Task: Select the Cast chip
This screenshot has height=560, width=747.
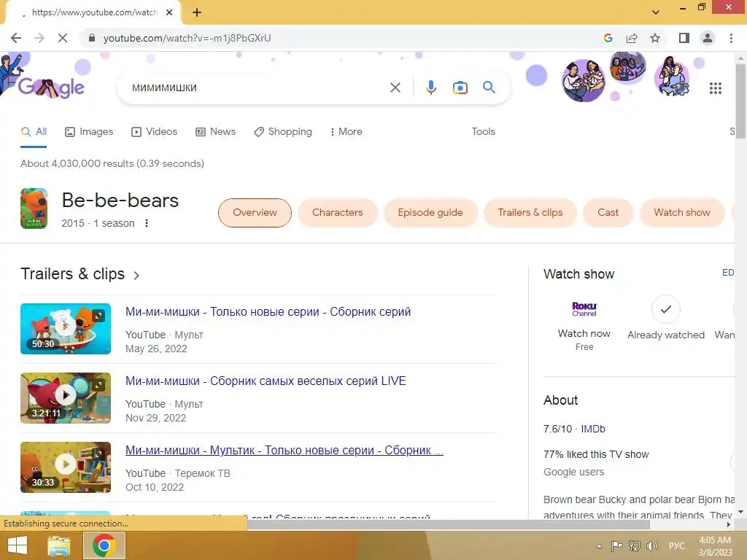Action: [608, 213]
